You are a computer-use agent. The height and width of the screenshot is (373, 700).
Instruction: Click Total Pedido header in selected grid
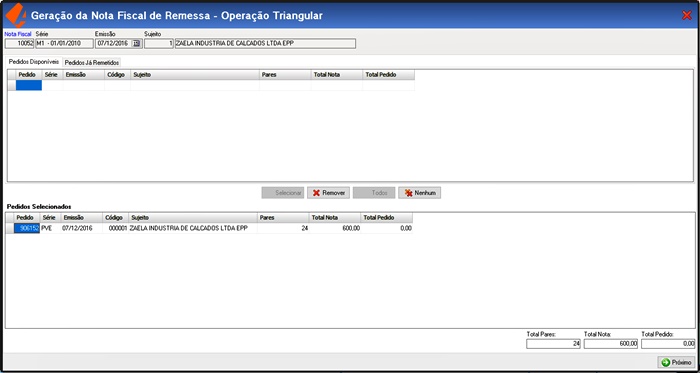tap(387, 217)
